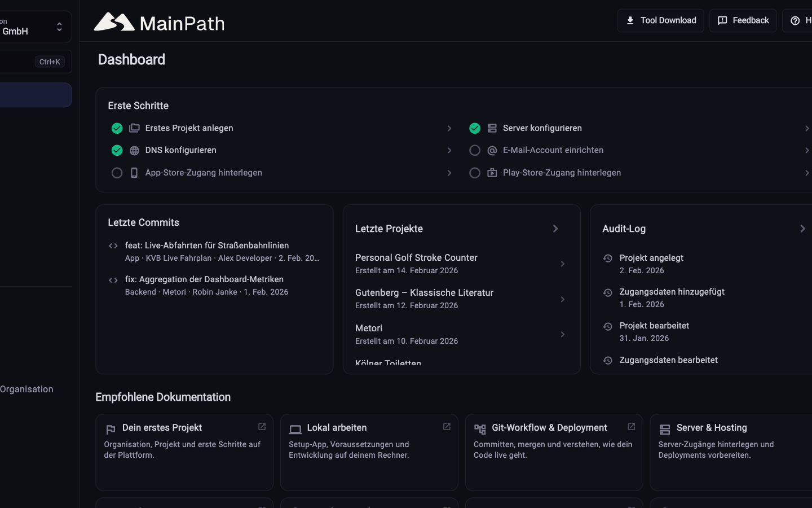Select the highlighted active sidebar item
Image resolution: width=812 pixels, height=508 pixels.
click(x=35, y=95)
